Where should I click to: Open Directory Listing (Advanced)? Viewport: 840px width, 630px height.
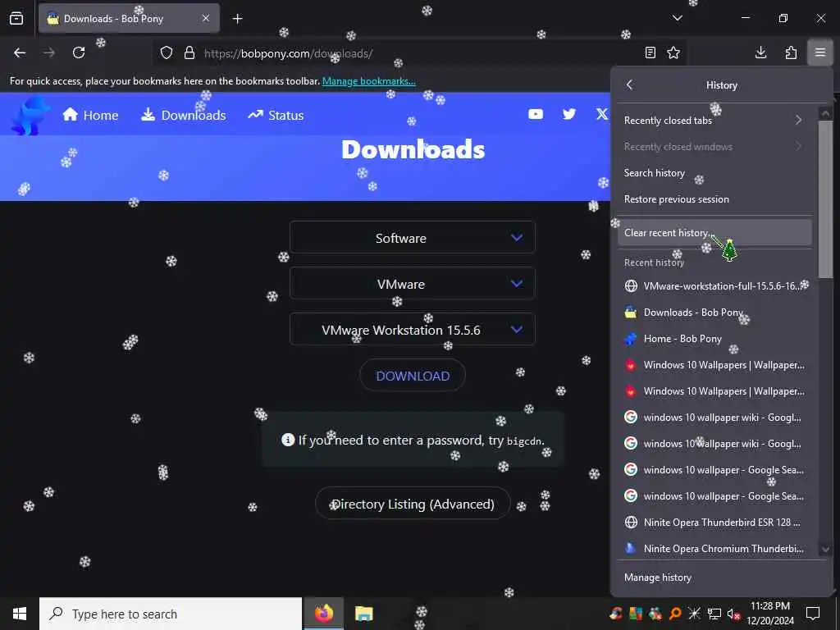pos(413,504)
